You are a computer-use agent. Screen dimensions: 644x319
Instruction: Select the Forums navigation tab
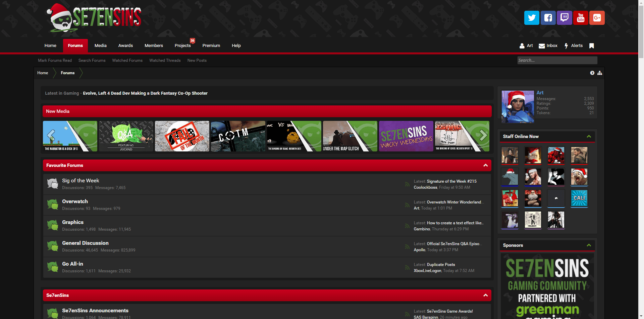(75, 46)
